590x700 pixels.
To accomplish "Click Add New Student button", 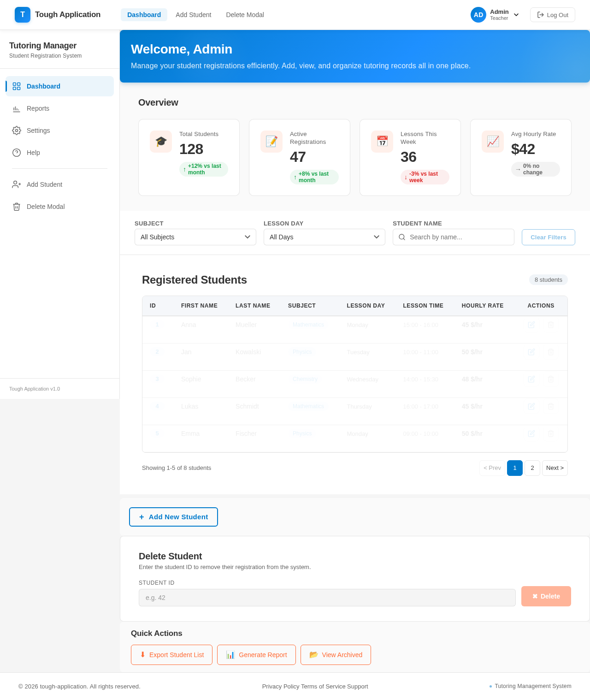I will point(173,517).
